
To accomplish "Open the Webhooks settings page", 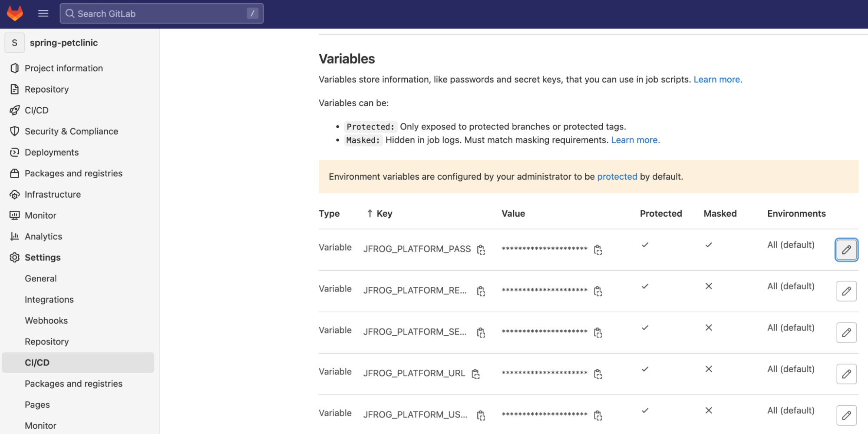I will 46,320.
